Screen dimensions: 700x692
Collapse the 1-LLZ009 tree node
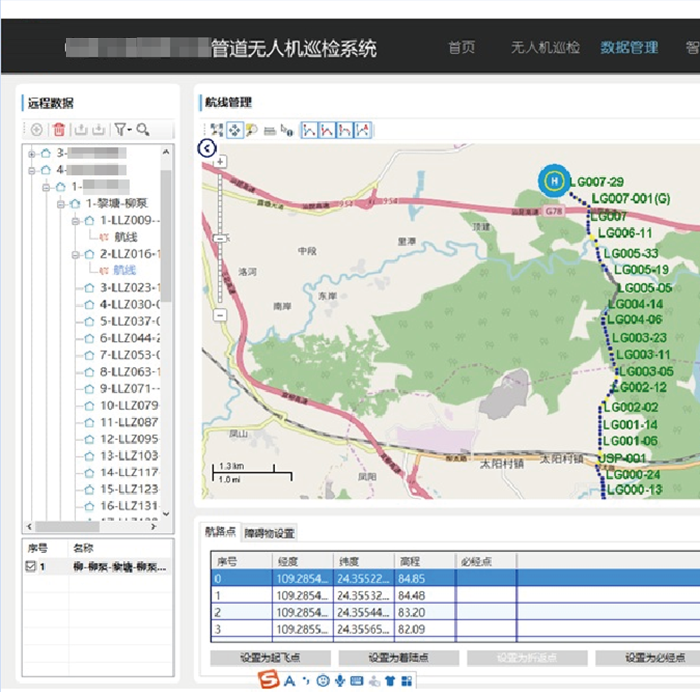tap(76, 220)
